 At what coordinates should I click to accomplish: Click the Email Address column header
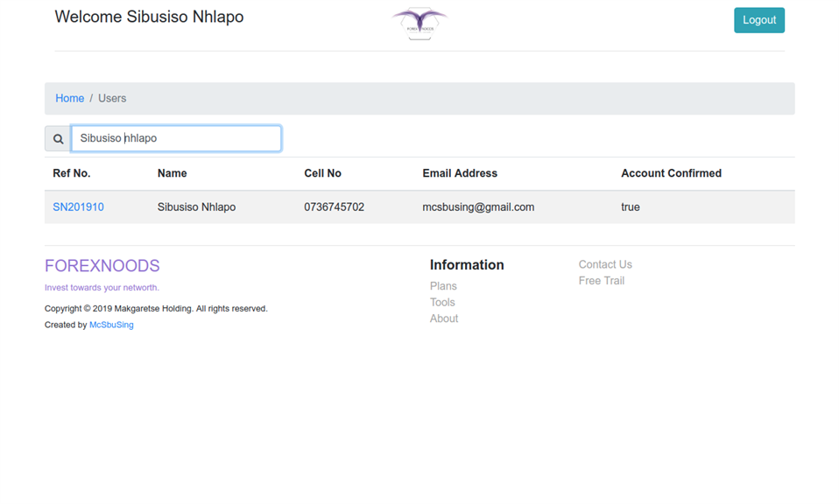point(460,173)
